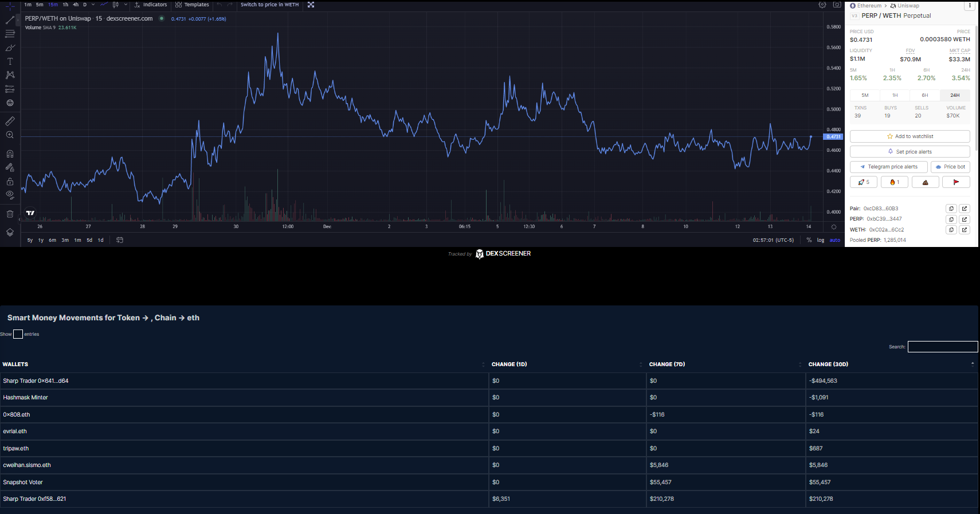This screenshot has height=514, width=980.
Task: Open the timeframe interval dropdown arrow
Action: pyautogui.click(x=93, y=5)
